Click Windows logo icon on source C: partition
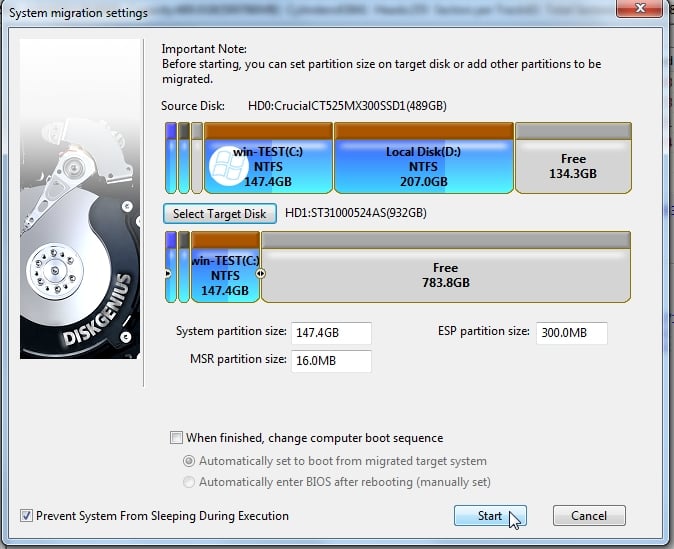This screenshot has height=549, width=674. point(228,166)
